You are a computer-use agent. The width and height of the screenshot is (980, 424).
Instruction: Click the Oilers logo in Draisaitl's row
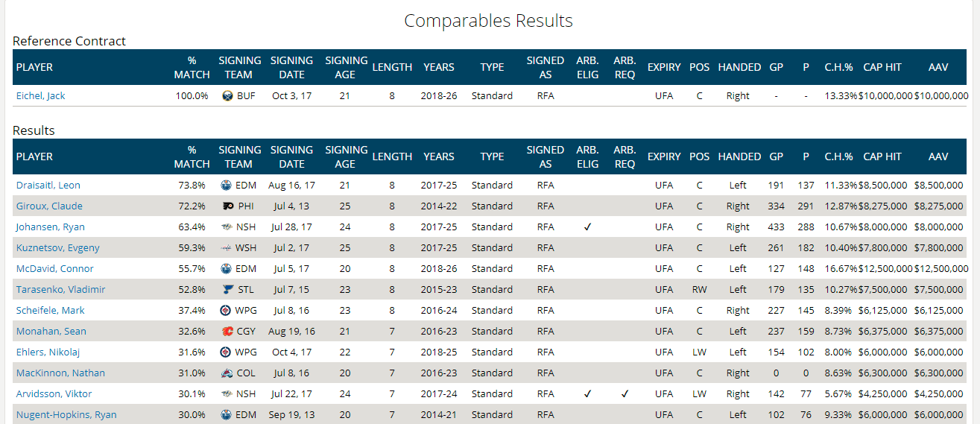pos(228,186)
